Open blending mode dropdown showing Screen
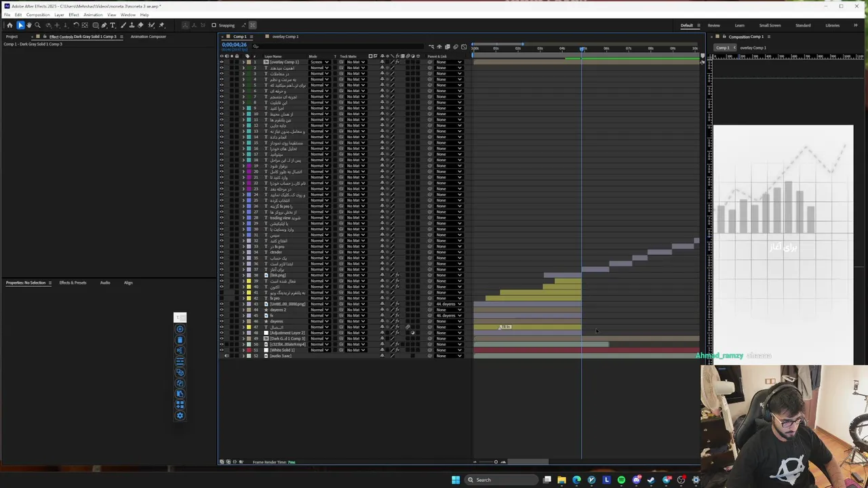Image resolution: width=868 pixels, height=488 pixels. coord(319,62)
